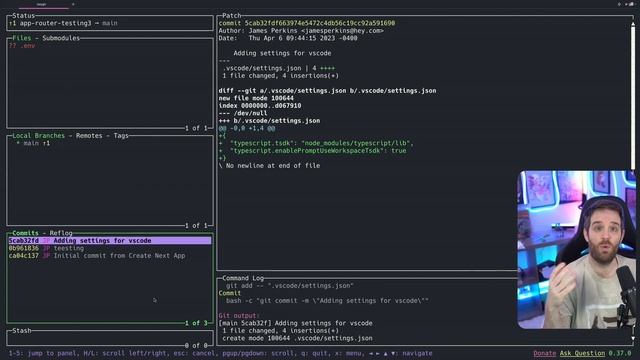The width and height of the screenshot is (640, 360).
Task: Switch to the Commits tab
Action: [x=25, y=233]
